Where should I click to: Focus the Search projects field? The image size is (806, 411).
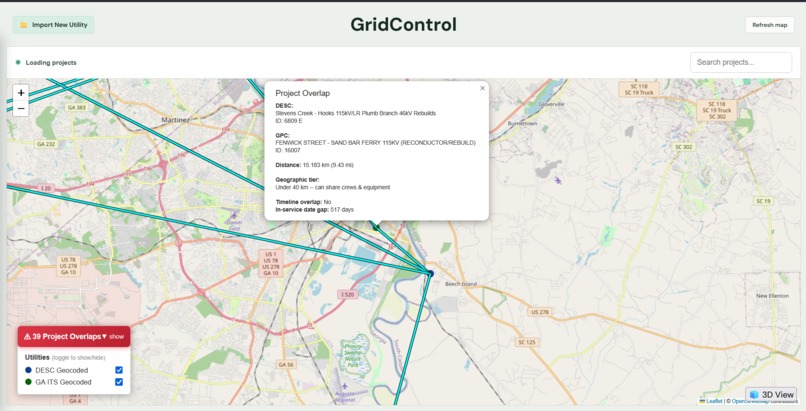741,62
